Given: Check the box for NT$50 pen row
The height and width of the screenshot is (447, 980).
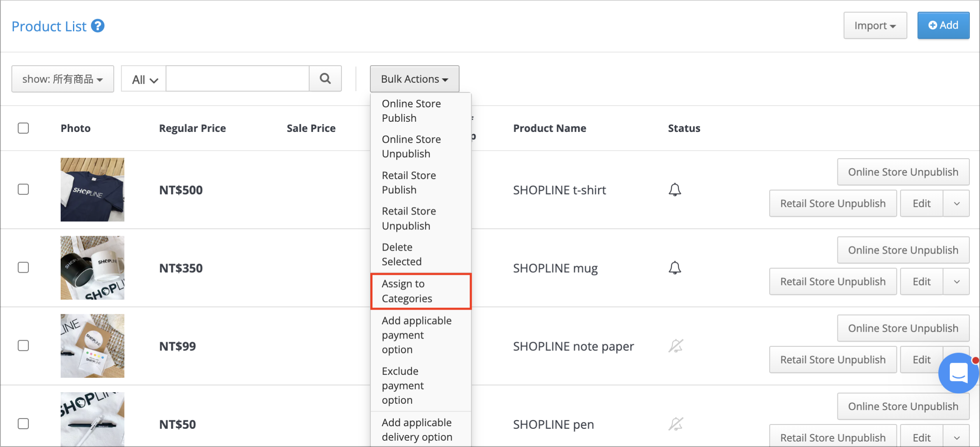Looking at the screenshot, I should 23,424.
